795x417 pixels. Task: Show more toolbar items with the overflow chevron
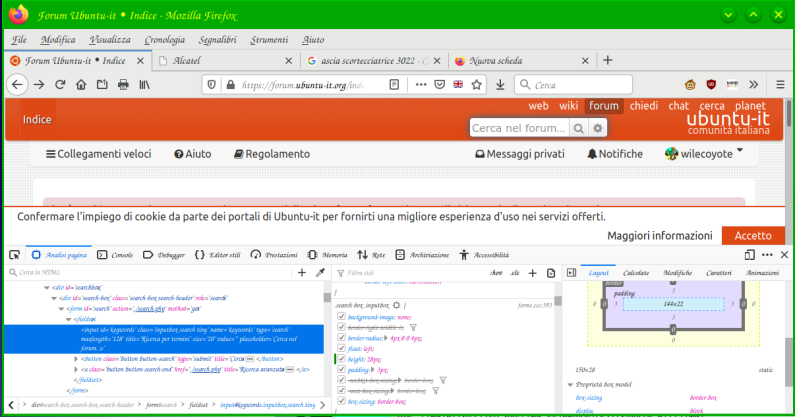(x=754, y=85)
